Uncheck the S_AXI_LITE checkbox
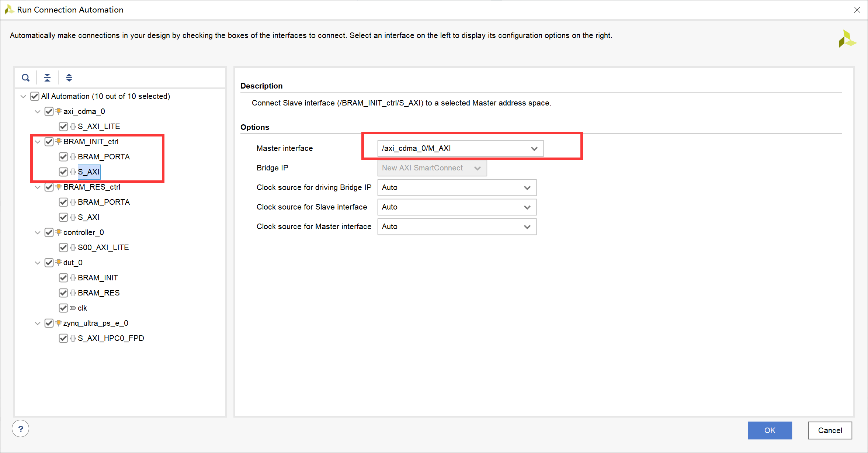The width and height of the screenshot is (868, 453). pos(63,127)
